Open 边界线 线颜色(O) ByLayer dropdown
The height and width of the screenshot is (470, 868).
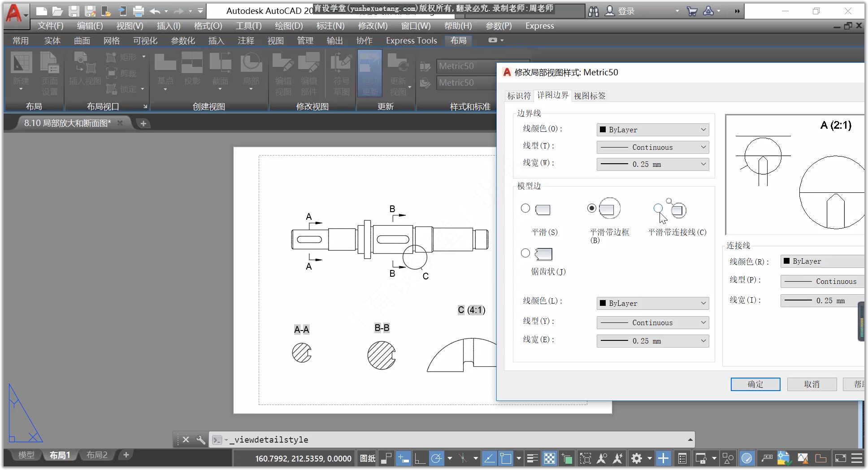click(653, 130)
